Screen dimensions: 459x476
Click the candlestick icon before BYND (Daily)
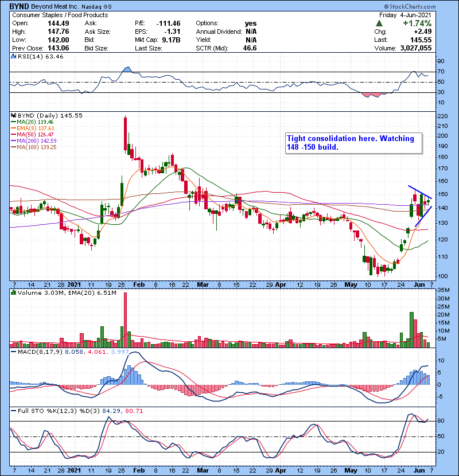(x=13, y=115)
